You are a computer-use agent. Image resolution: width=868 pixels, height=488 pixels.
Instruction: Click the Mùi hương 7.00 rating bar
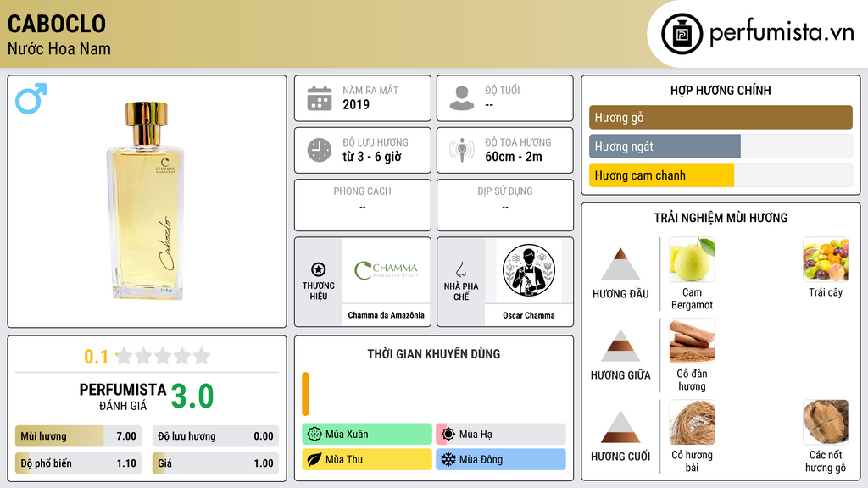coord(78,436)
